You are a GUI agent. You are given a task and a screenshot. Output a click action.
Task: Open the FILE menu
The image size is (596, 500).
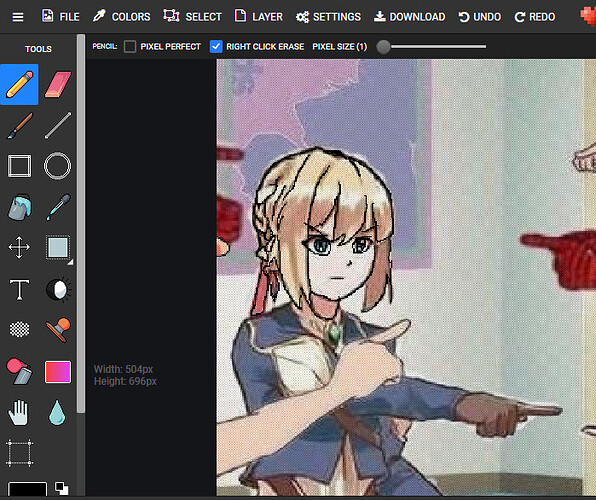(60, 16)
